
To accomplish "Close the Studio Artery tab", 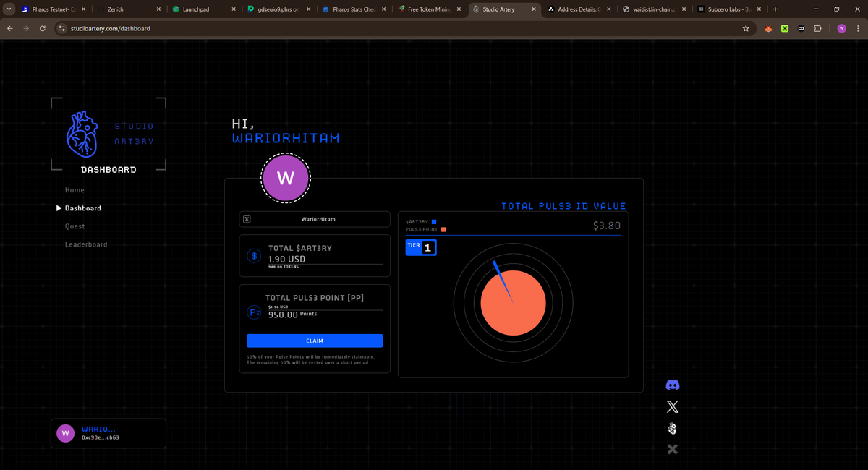I will tap(534, 9).
